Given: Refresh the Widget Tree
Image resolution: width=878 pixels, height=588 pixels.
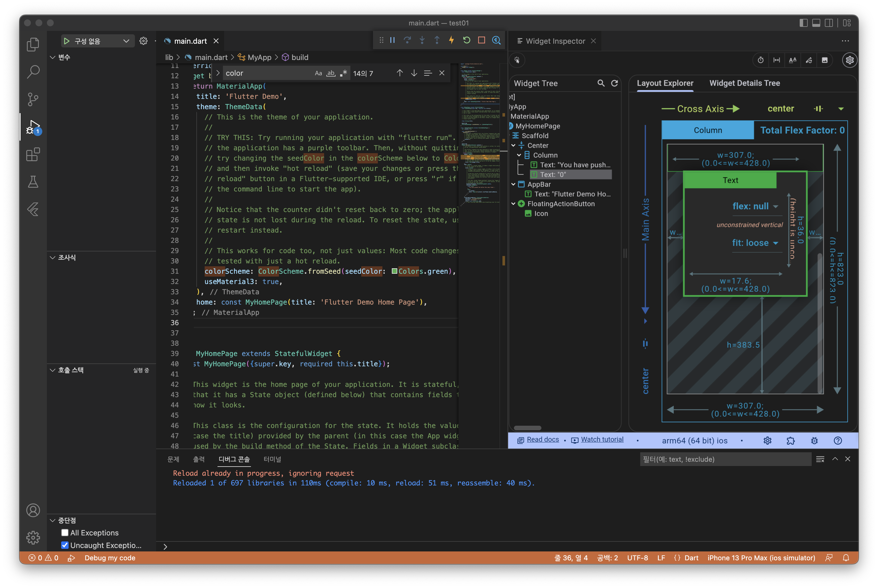Looking at the screenshot, I should coord(614,83).
